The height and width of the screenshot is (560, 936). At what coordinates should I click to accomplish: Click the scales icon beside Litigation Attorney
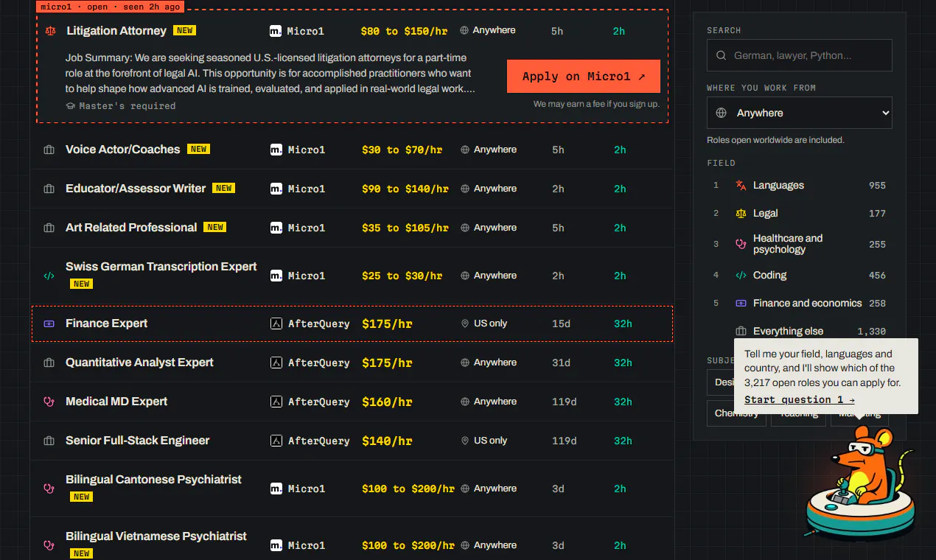point(50,31)
